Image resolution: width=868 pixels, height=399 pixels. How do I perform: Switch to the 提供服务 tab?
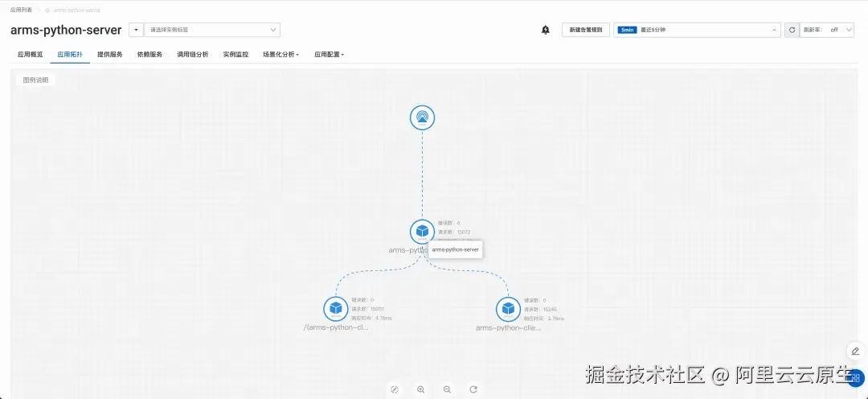click(x=109, y=55)
